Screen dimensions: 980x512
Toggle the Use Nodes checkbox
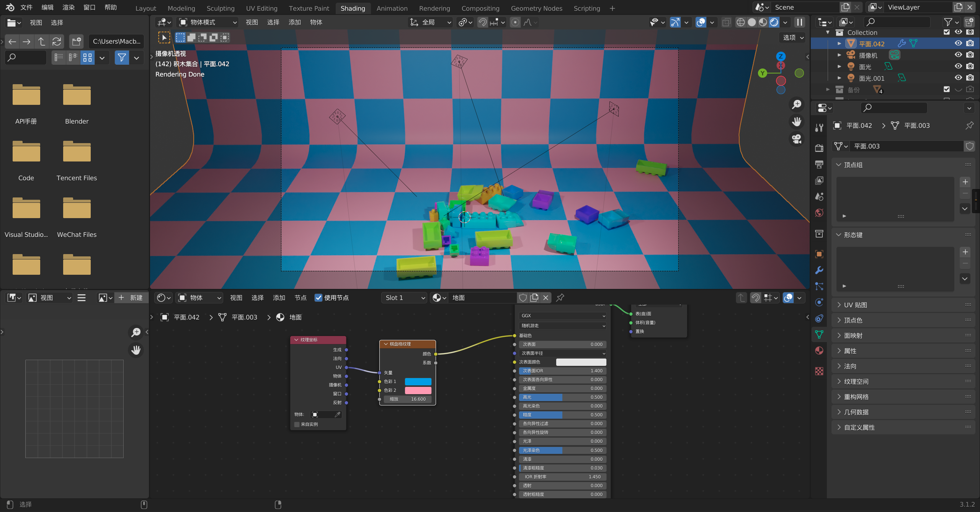point(318,298)
